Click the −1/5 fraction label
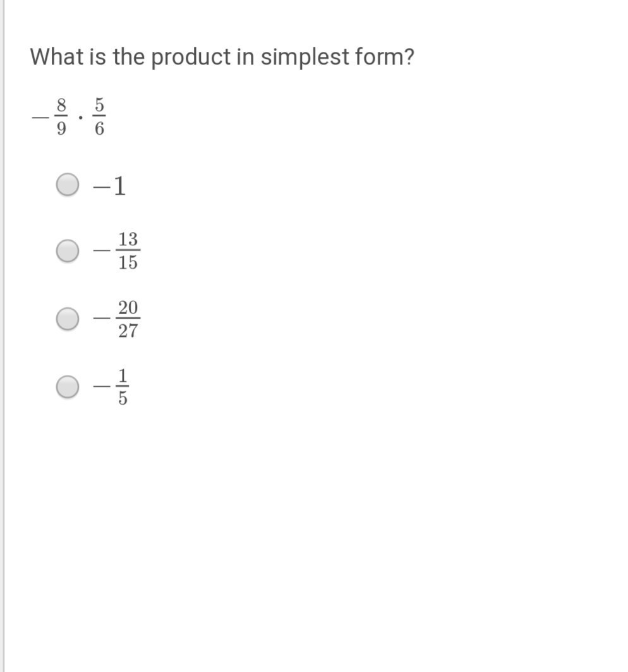The width and height of the screenshot is (628, 672). (x=111, y=387)
